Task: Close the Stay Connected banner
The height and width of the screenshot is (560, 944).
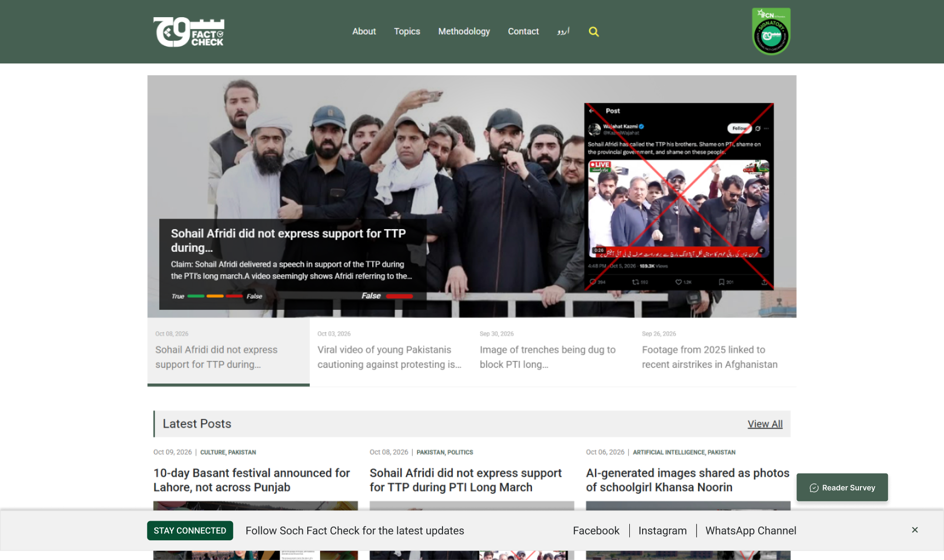Action: tap(914, 530)
